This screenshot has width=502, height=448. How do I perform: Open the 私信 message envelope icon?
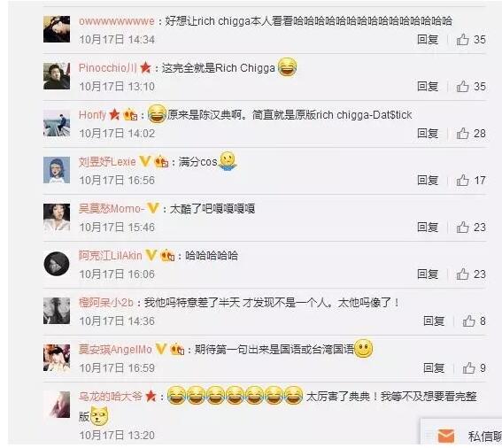(445, 436)
